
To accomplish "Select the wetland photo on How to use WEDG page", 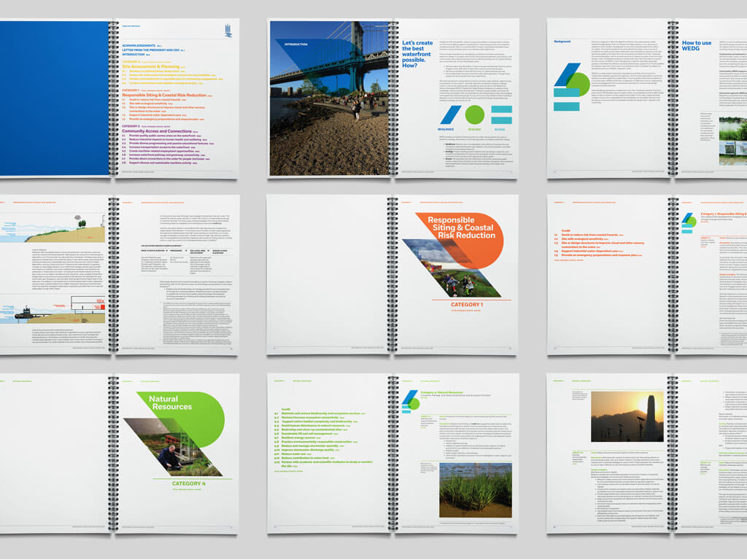I will pyautogui.click(x=732, y=141).
